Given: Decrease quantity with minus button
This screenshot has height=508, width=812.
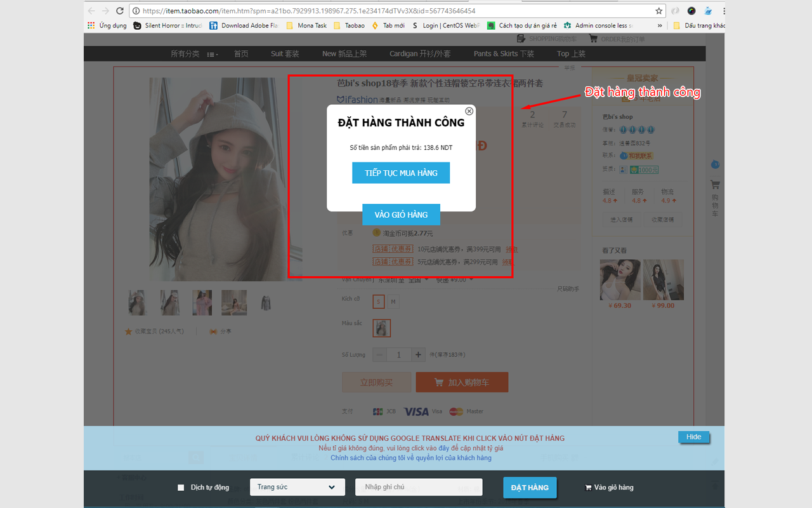Looking at the screenshot, I should [379, 354].
